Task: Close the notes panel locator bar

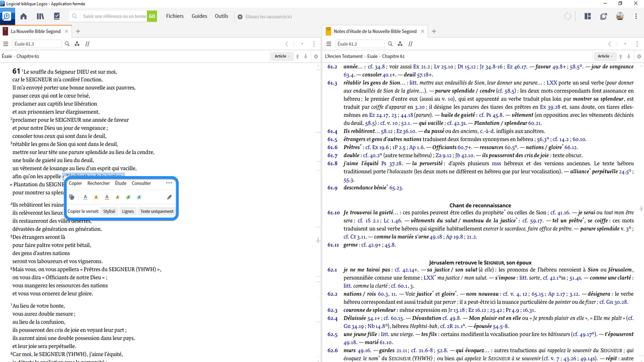Action: (639, 56)
